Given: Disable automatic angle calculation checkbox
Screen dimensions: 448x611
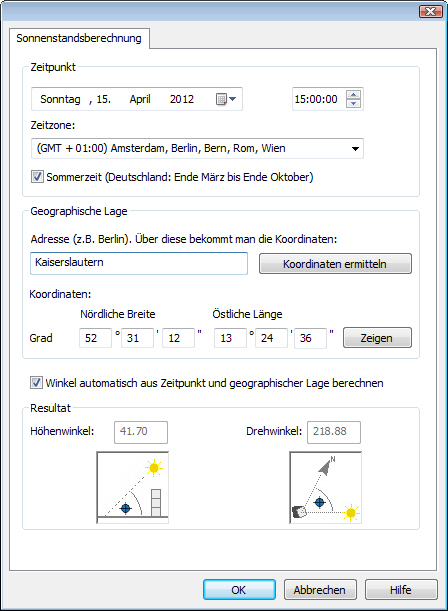Looking at the screenshot, I should tap(36, 383).
